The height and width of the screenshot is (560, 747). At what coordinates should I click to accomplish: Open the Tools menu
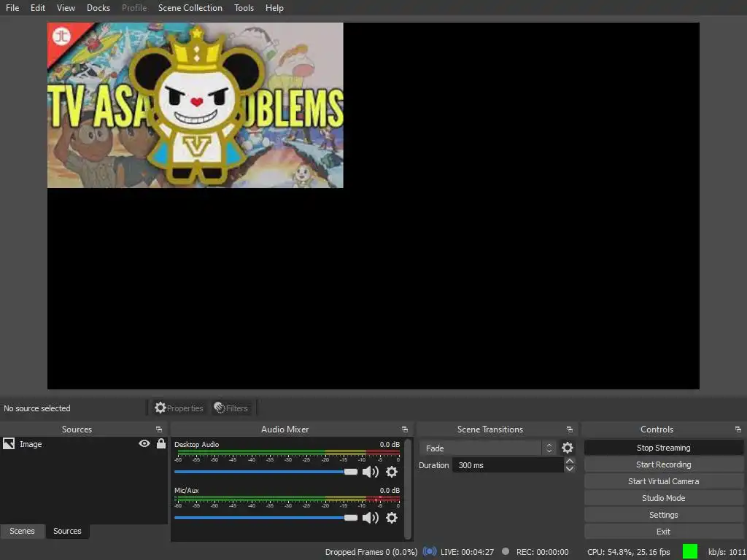coord(244,7)
